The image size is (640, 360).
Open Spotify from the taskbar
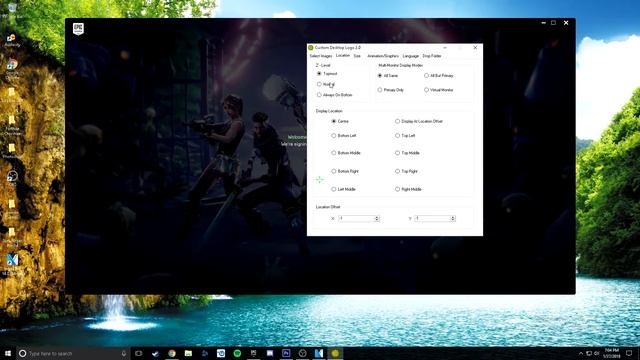[237, 353]
